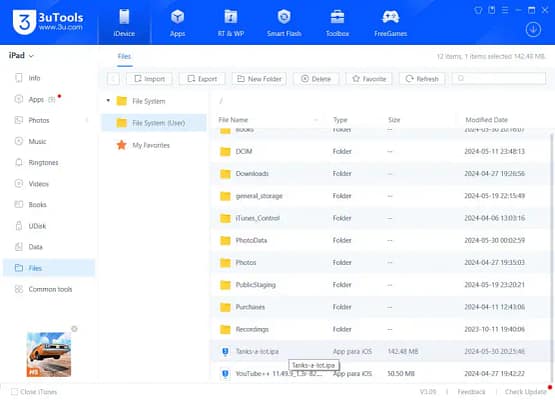Select the general_storage folder

pyautogui.click(x=381, y=196)
